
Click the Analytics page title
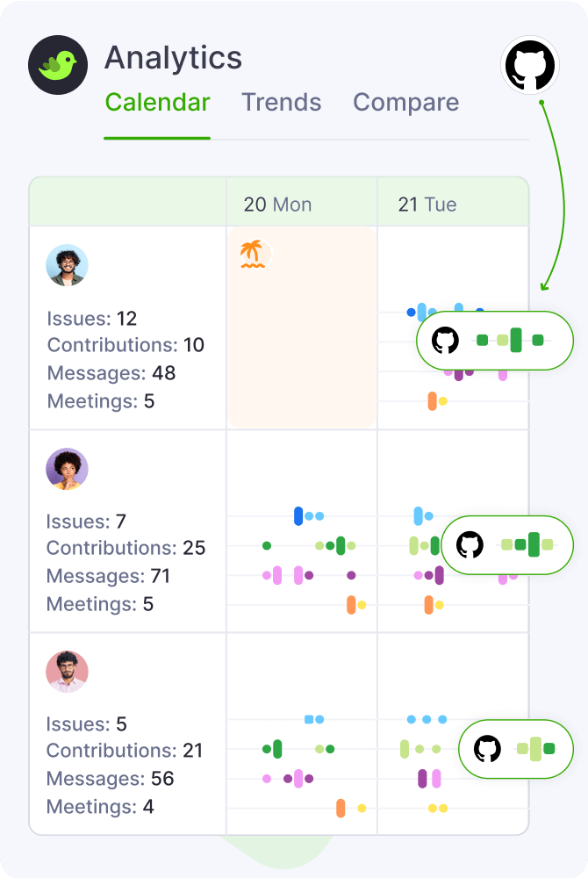coord(173,59)
